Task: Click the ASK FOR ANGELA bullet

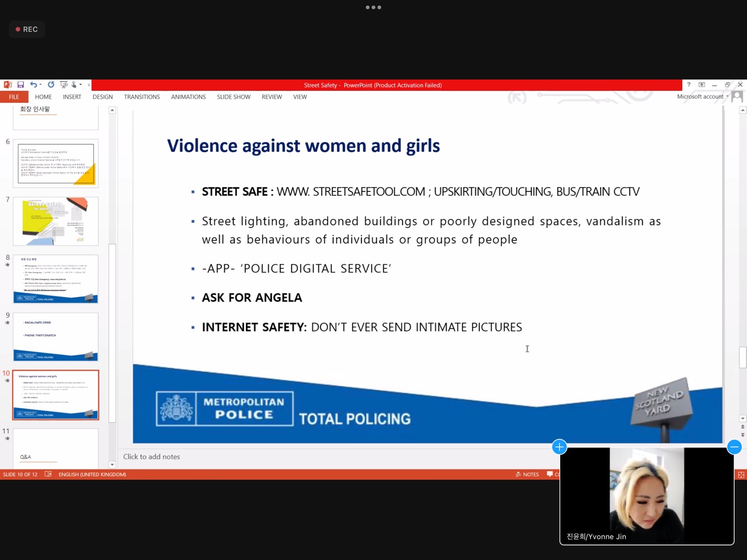Action: [252, 298]
